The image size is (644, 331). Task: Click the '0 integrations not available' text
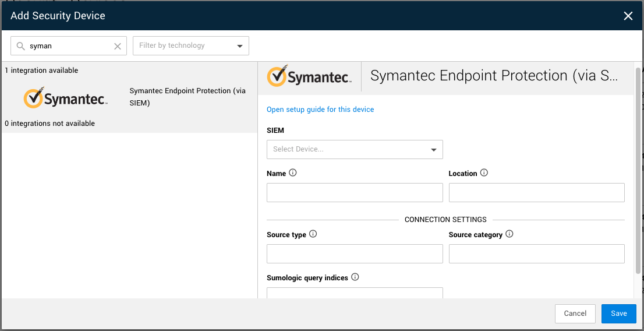coord(49,124)
